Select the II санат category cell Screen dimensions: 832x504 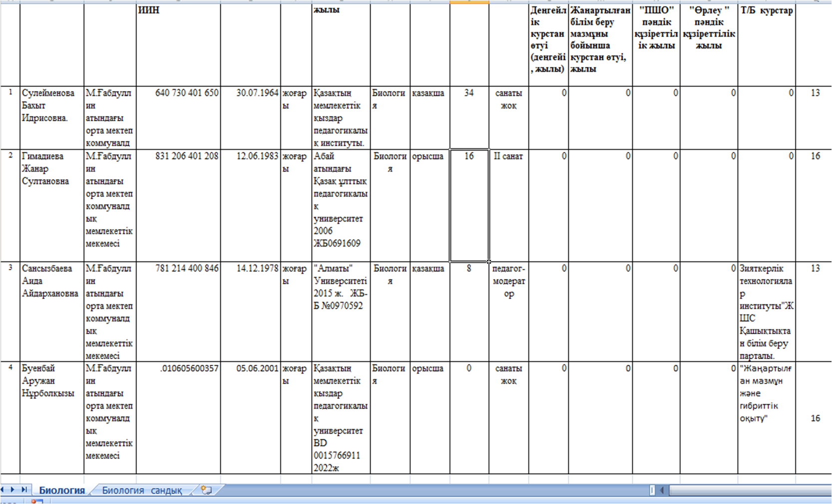(508, 205)
